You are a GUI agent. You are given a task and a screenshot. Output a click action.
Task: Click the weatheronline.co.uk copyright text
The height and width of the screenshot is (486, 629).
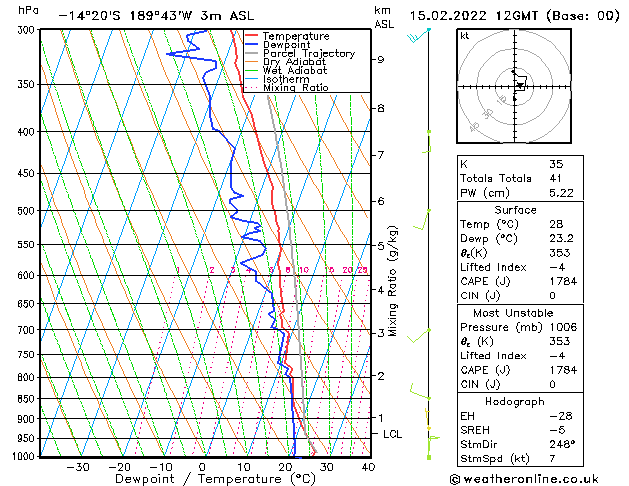(x=524, y=479)
